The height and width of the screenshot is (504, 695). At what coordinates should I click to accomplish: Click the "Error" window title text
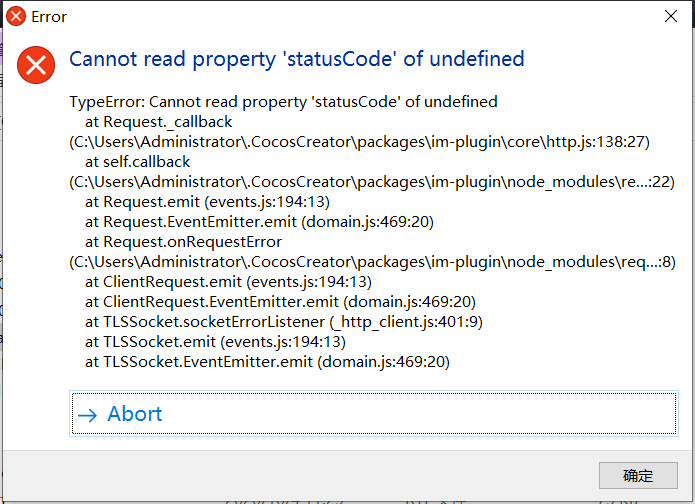click(49, 16)
